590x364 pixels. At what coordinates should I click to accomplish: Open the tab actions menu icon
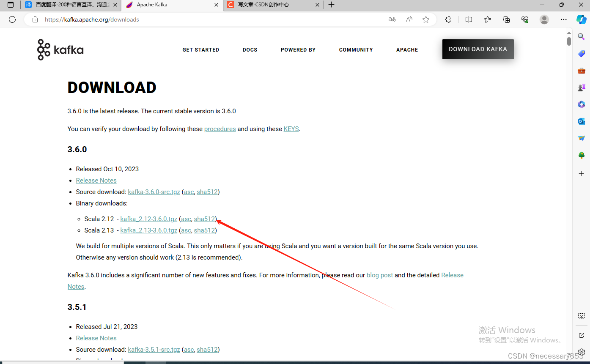11,5
